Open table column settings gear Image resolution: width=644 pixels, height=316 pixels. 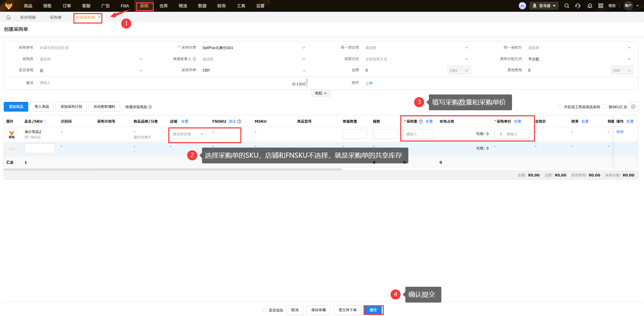point(633,107)
